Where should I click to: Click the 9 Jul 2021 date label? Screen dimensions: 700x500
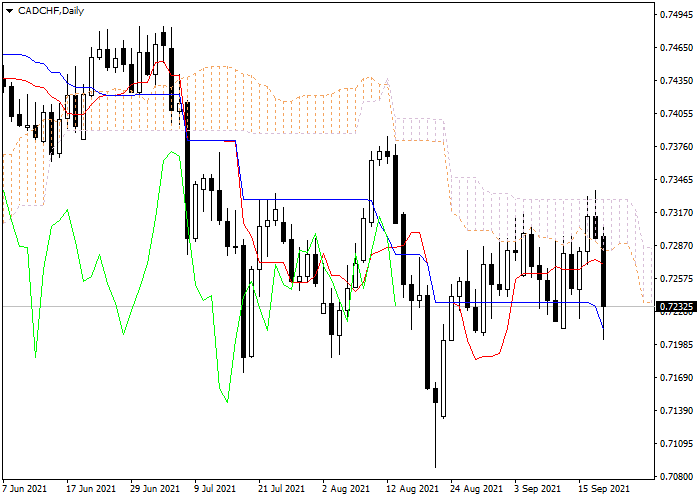[x=215, y=489]
